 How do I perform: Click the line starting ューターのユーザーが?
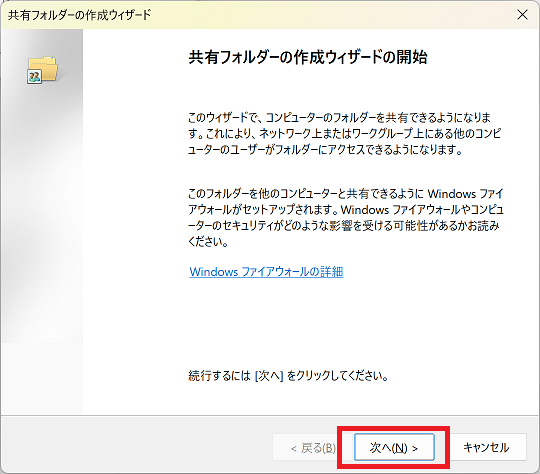click(325, 150)
